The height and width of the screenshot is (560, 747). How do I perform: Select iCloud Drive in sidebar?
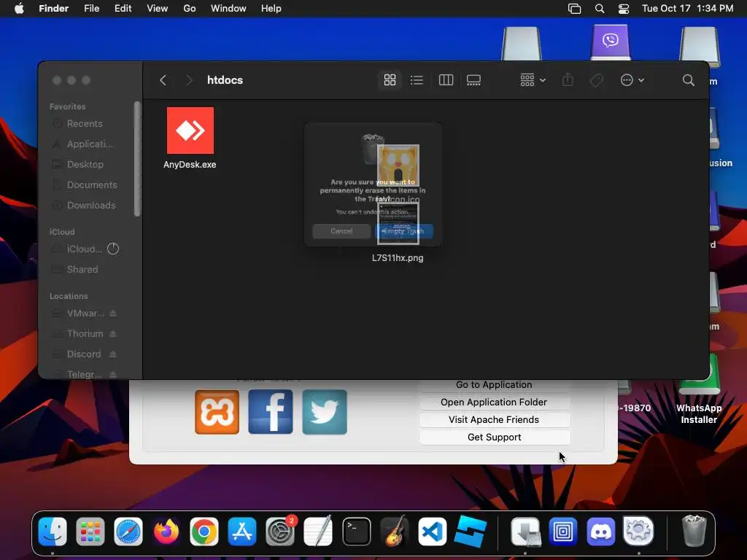[85, 249]
